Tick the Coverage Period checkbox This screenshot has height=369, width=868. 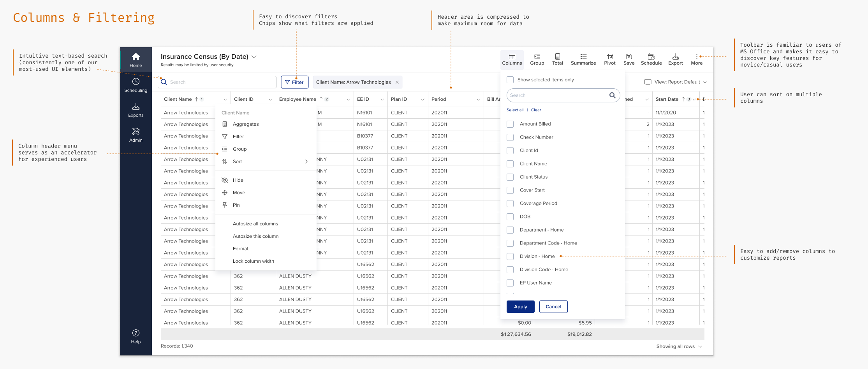(x=510, y=204)
